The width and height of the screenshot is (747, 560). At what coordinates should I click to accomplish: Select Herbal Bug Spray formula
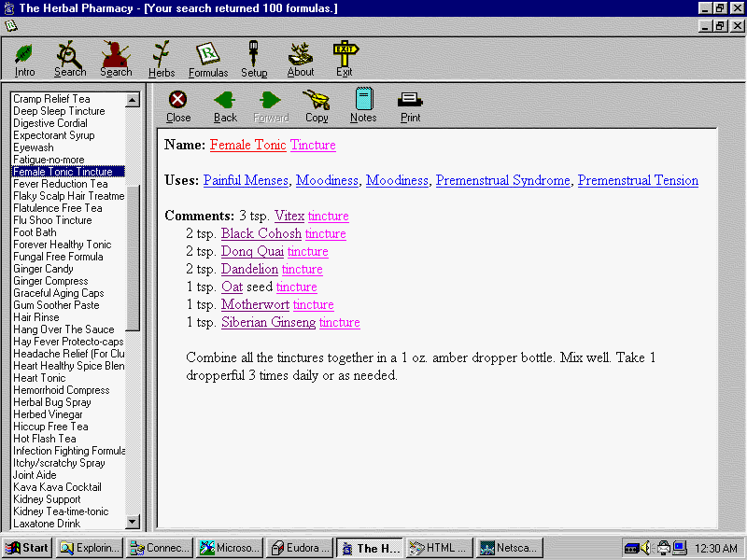point(68,402)
